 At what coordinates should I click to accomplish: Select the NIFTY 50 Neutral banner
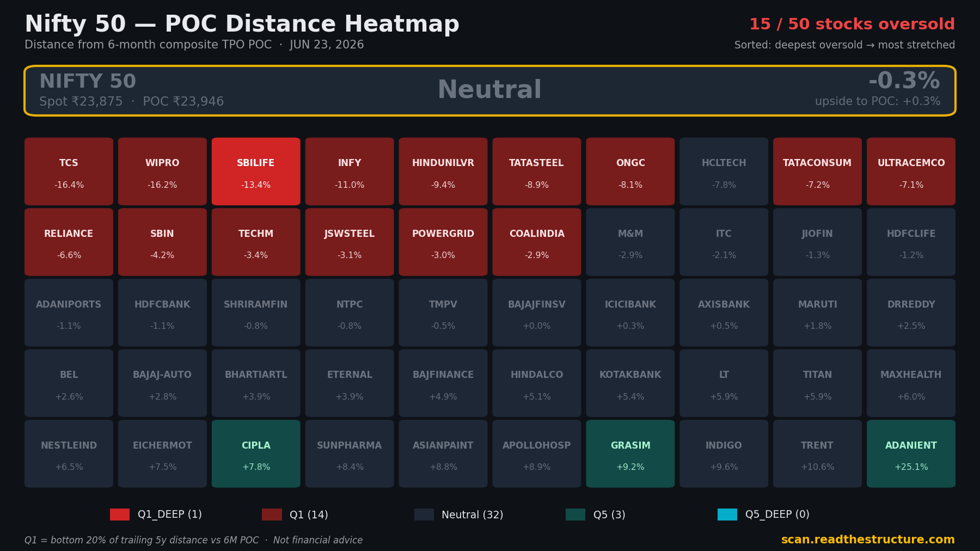(490, 91)
